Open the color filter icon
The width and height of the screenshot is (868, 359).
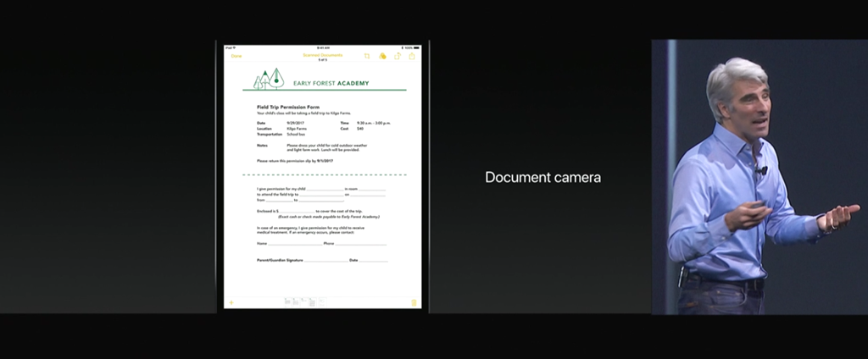pos(382,56)
